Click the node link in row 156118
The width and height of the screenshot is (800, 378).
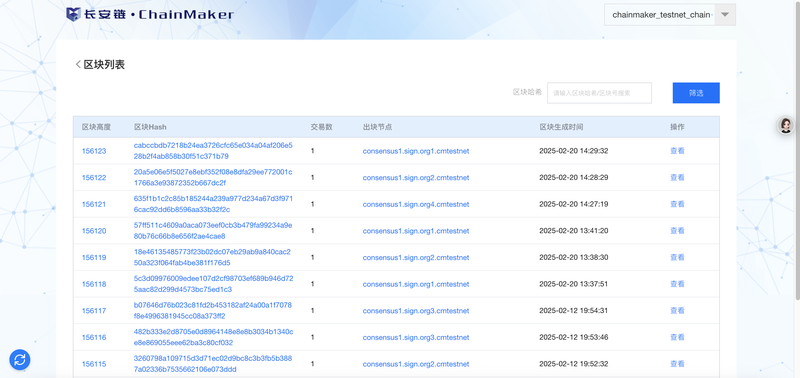click(416, 284)
